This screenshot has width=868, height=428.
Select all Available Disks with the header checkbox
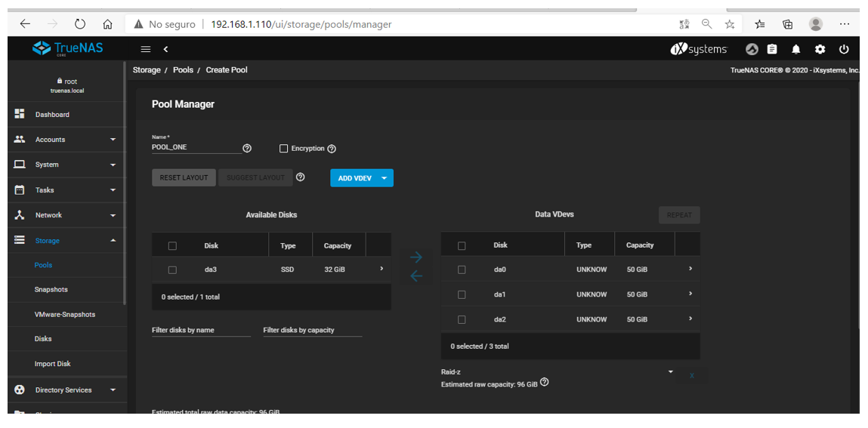click(172, 246)
